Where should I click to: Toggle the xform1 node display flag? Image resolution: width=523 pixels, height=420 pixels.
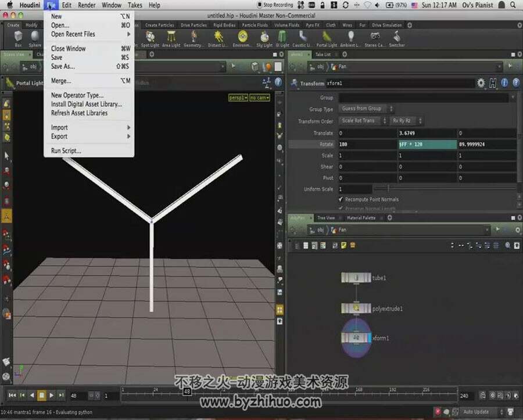tap(369, 338)
